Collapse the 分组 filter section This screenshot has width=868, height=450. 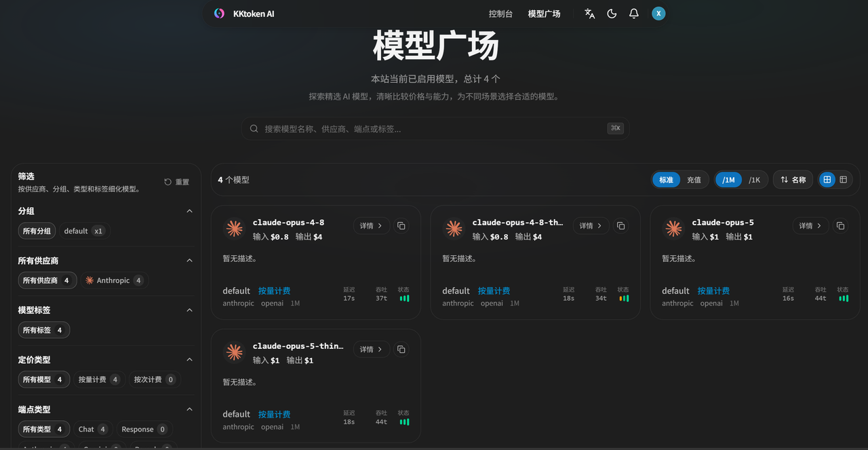click(x=189, y=211)
